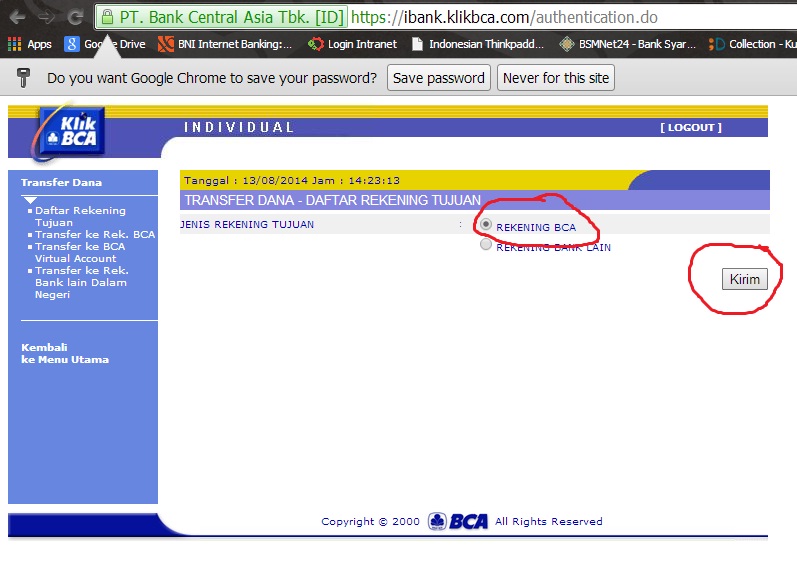Click the Save password button

[439, 78]
